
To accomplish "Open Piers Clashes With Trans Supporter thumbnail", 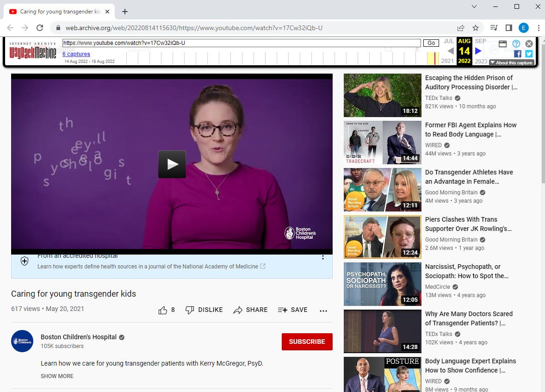I will 382,237.
